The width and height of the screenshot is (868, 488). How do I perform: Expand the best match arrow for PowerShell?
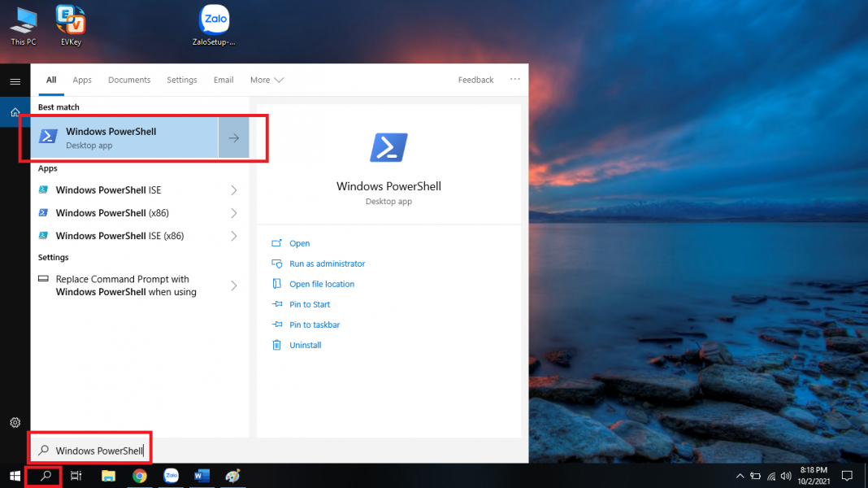pos(234,138)
